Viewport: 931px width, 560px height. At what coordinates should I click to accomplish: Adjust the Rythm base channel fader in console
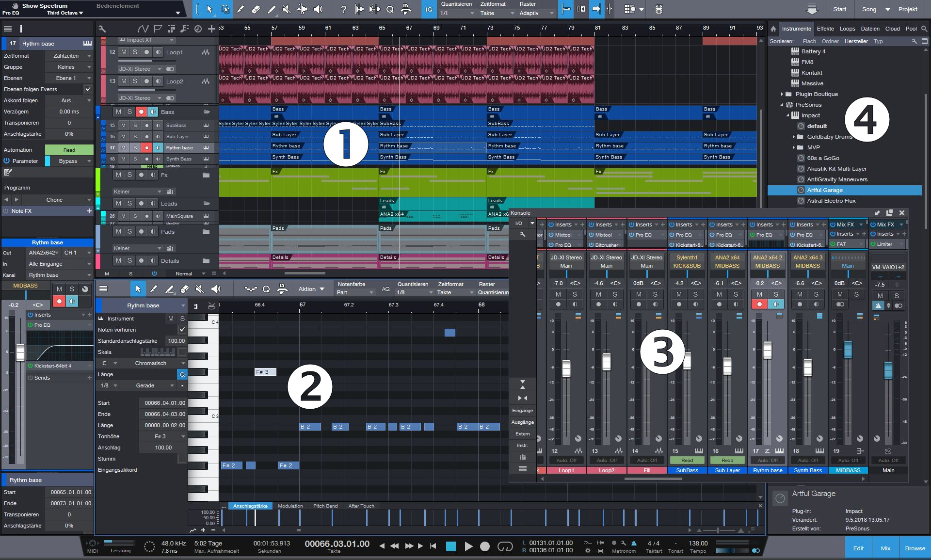click(x=767, y=350)
